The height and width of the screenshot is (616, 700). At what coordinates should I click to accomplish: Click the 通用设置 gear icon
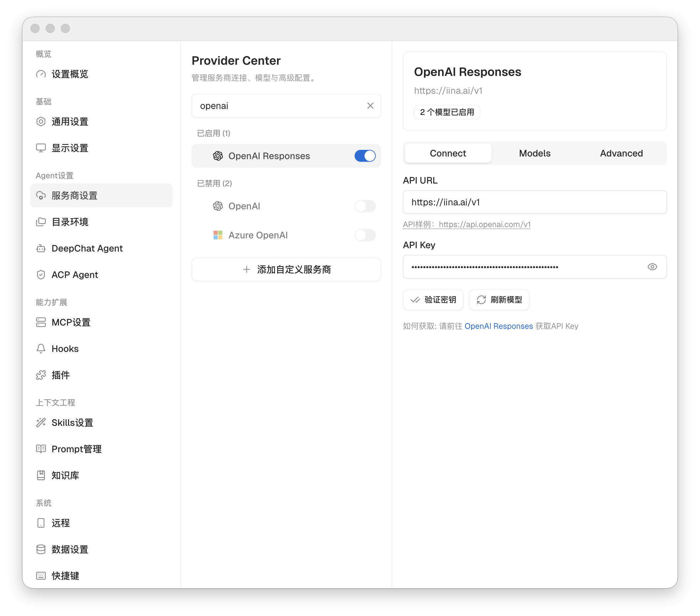tap(41, 121)
